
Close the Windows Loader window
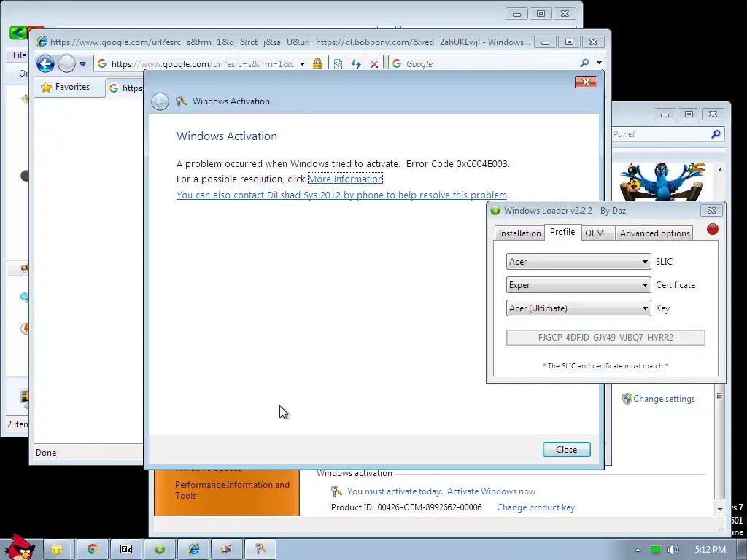pyautogui.click(x=711, y=210)
